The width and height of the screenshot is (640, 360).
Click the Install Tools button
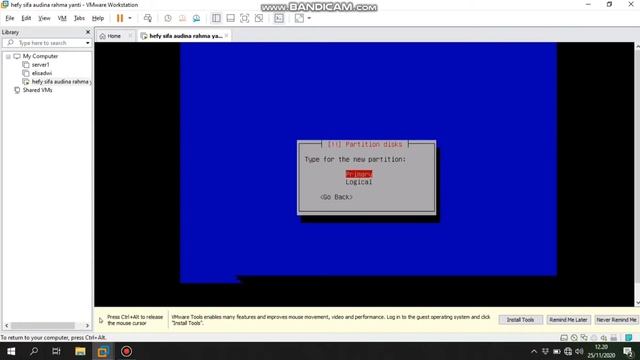[x=520, y=320]
